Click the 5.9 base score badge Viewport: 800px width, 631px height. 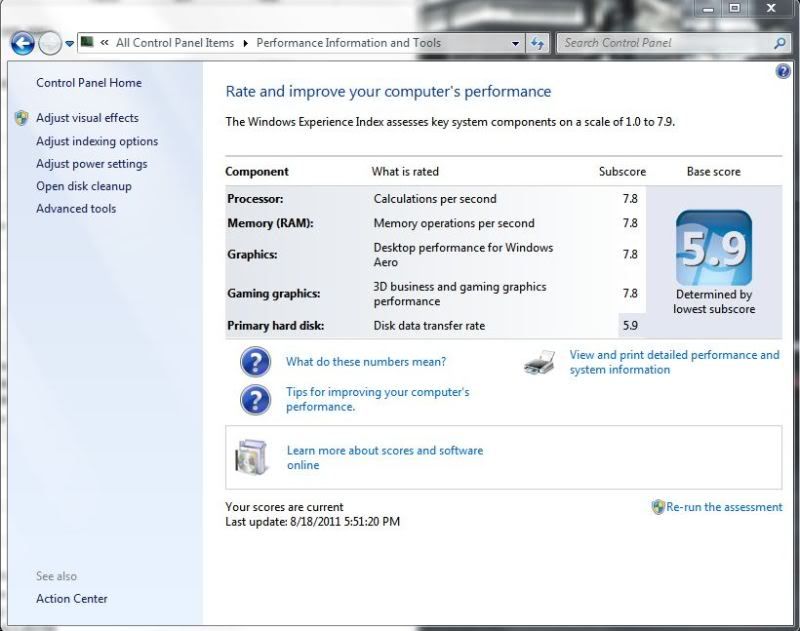click(x=714, y=248)
